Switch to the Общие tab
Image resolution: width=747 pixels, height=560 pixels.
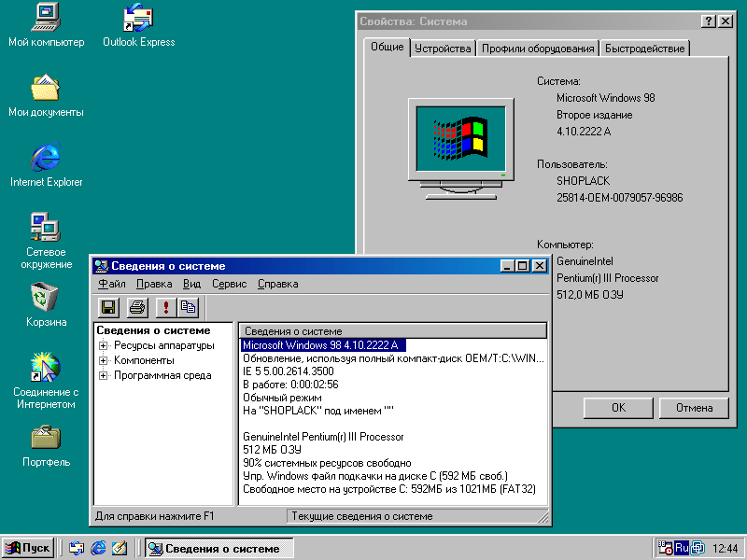[x=387, y=47]
